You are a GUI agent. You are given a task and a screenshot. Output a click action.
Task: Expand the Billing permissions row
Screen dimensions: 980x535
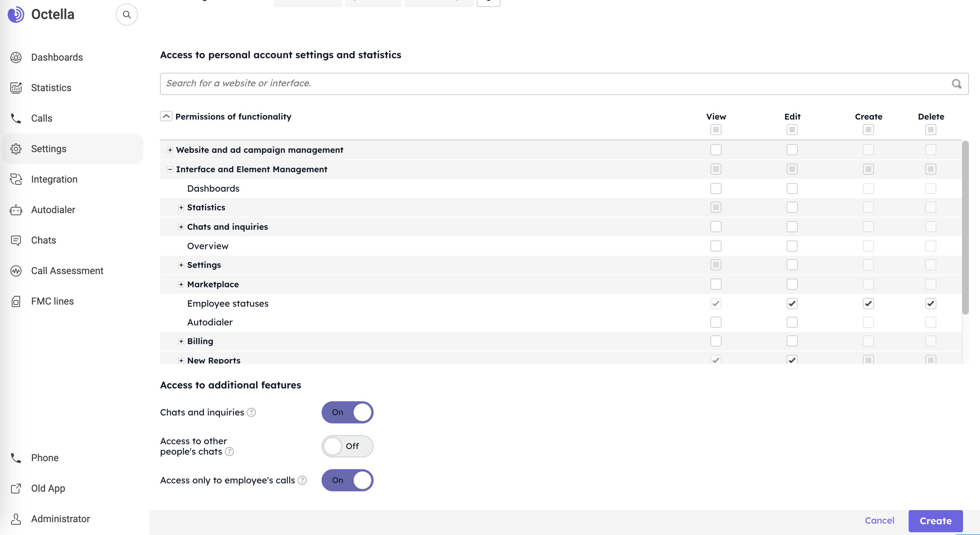pos(181,341)
